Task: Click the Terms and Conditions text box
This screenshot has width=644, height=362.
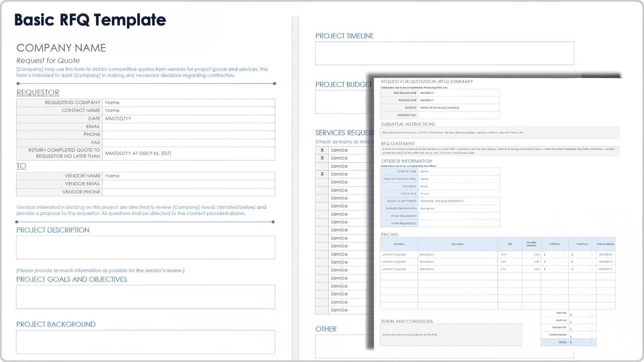Action: coord(451,335)
